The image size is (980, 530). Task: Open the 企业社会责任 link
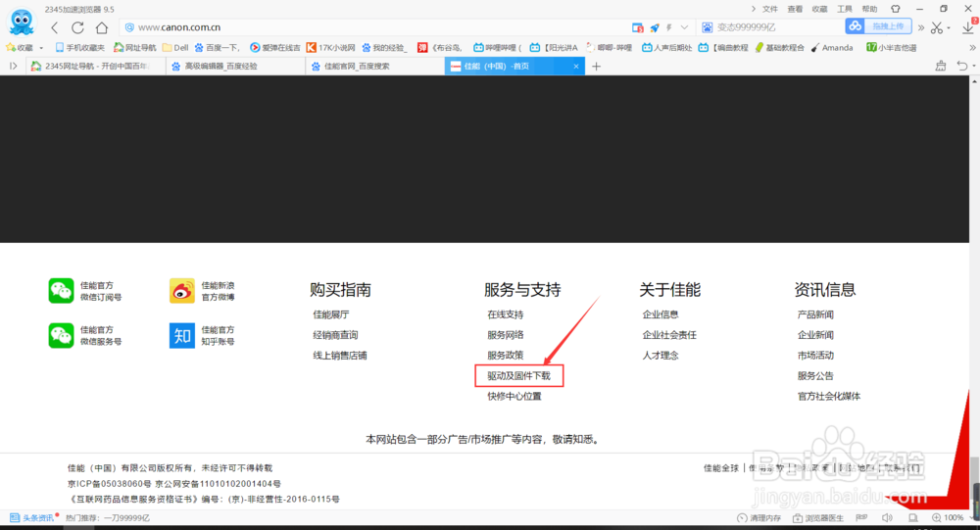(x=669, y=335)
